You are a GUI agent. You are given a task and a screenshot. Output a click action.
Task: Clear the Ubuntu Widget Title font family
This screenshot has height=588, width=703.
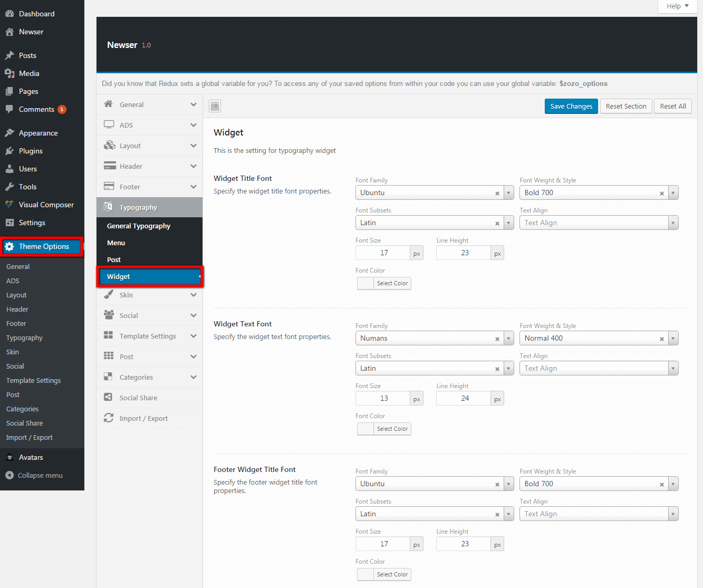[x=497, y=193]
